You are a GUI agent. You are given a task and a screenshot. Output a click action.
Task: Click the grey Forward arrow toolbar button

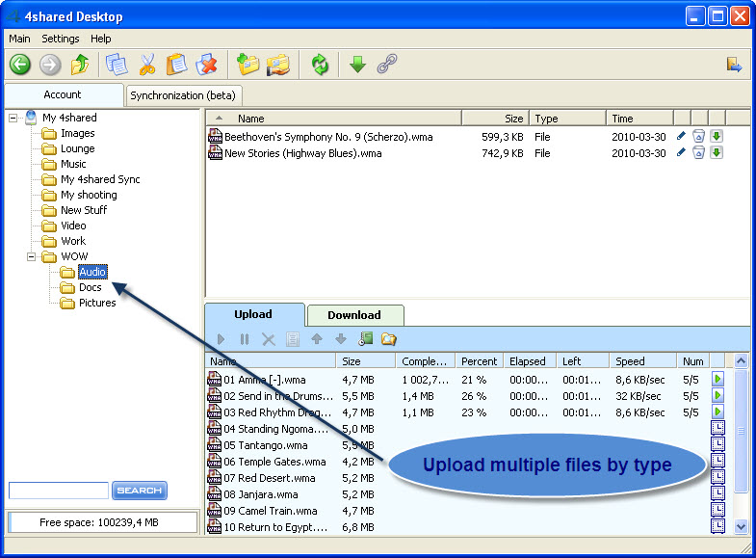click(x=50, y=65)
